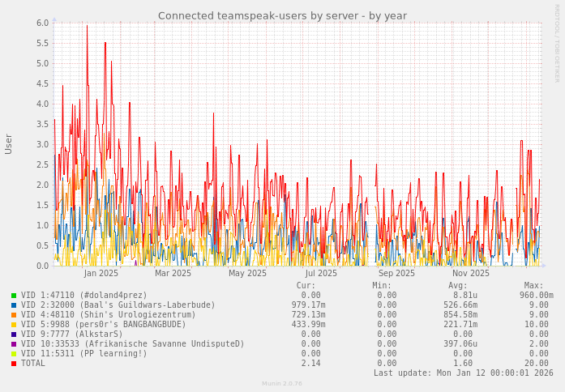Click the Cur value '433.99m'

tap(309, 325)
